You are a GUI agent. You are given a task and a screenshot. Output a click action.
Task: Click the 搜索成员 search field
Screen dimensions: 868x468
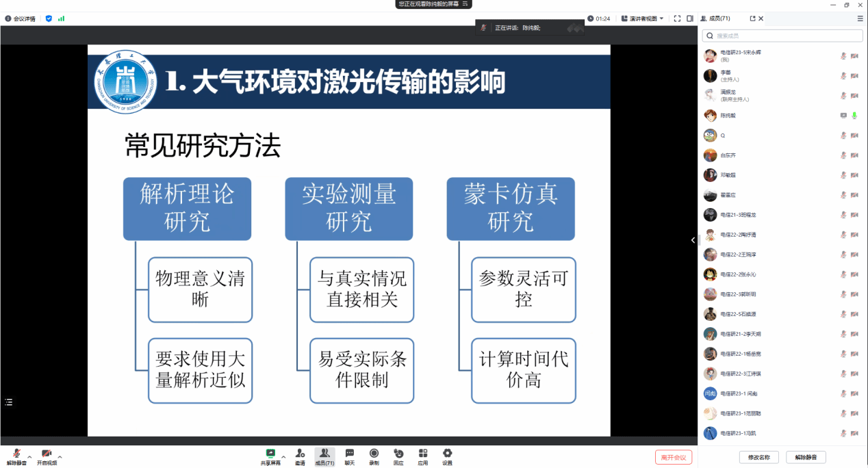[x=782, y=36]
